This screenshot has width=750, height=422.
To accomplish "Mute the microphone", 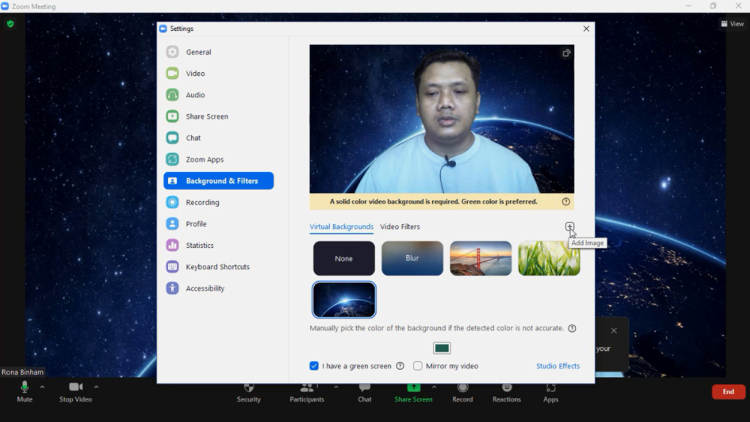I will point(24,392).
